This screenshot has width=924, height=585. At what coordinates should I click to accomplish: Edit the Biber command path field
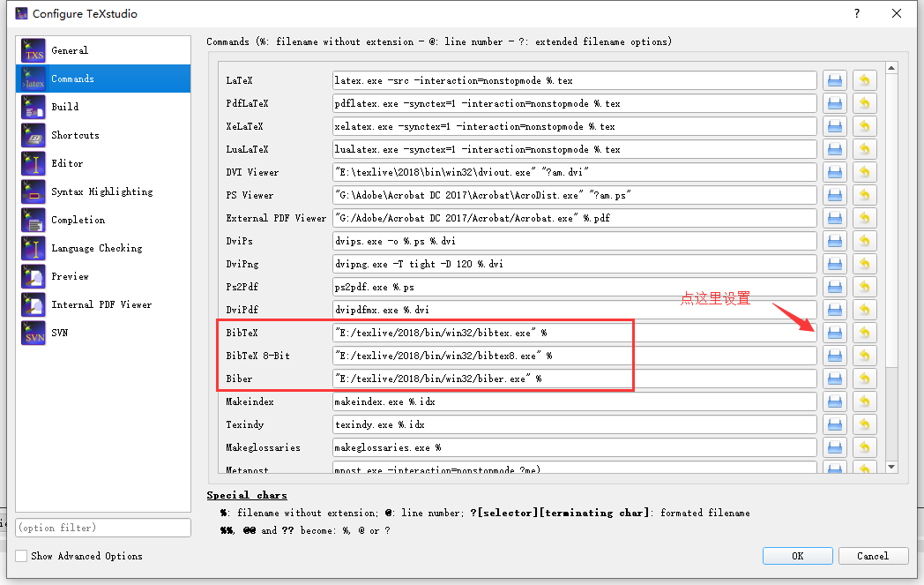(575, 379)
